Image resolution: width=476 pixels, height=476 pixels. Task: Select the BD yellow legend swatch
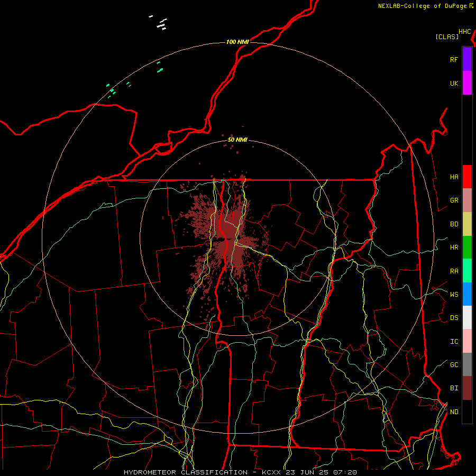tap(467, 224)
